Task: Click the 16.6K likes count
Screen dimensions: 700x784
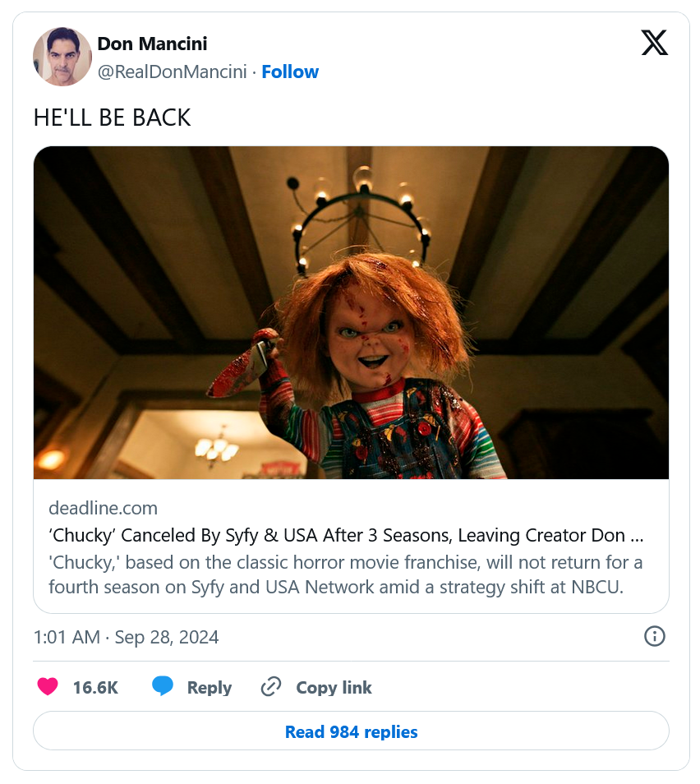Action: (95, 688)
